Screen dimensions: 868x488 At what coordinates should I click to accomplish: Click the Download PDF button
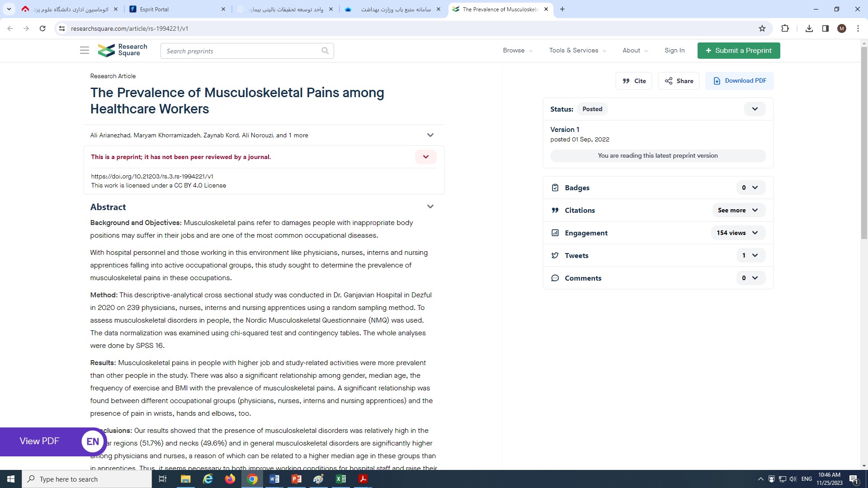coord(739,81)
